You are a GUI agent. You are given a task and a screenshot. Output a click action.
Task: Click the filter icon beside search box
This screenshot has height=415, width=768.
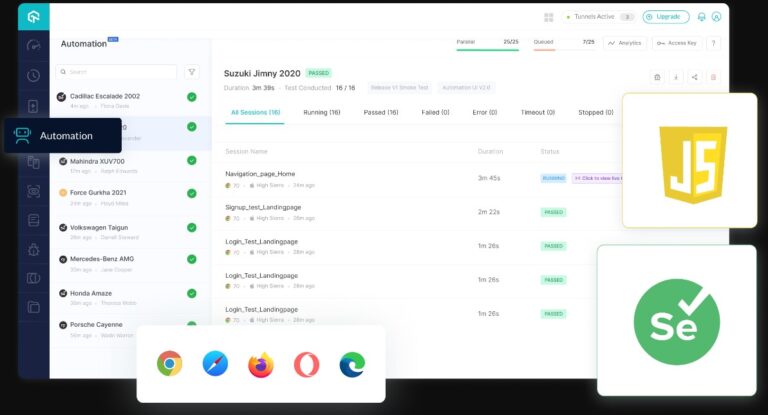[191, 72]
